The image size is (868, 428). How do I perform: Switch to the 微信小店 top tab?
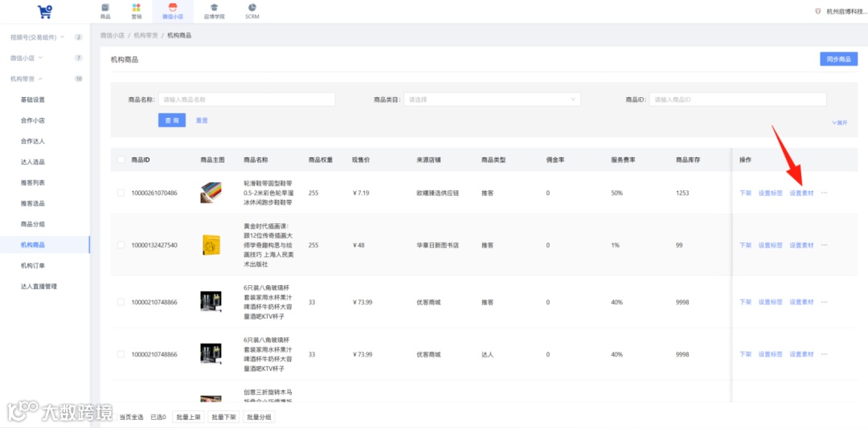click(173, 11)
